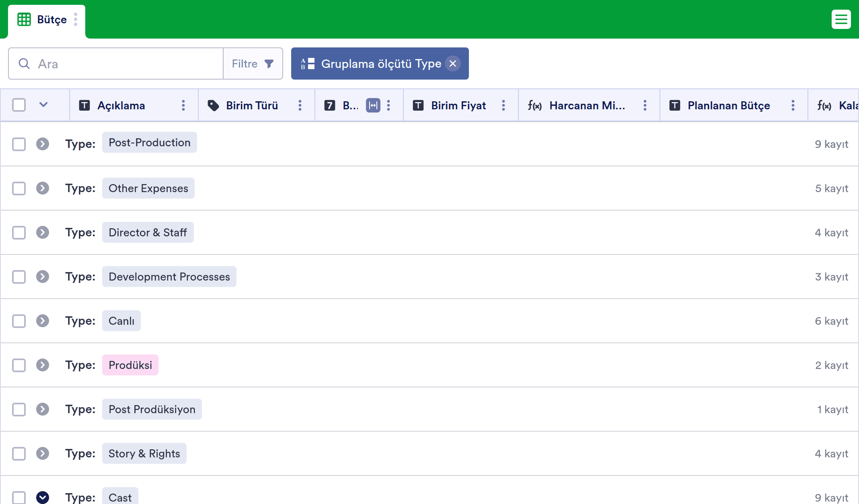Open Birim Türü column options dots
This screenshot has width=859, height=504.
pyautogui.click(x=300, y=105)
